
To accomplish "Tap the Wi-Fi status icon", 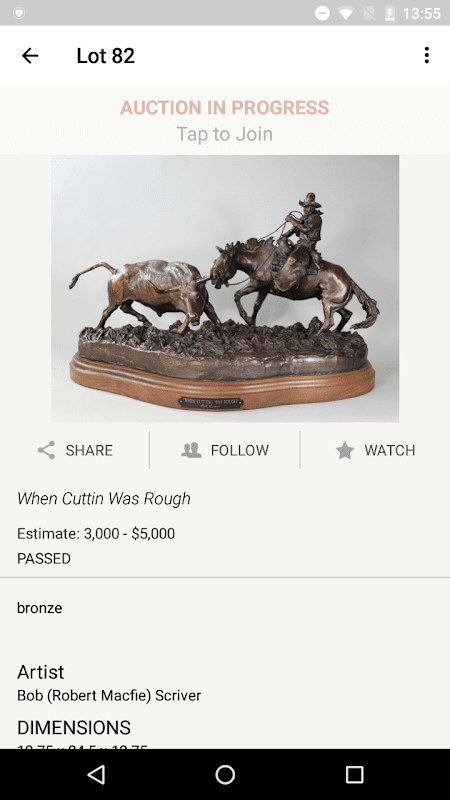I will [x=346, y=13].
